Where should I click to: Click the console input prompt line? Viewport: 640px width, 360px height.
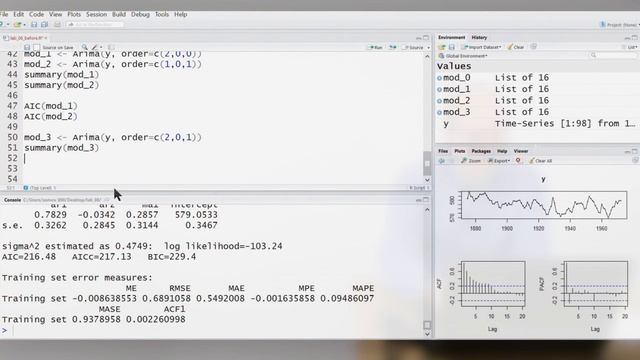[x=212, y=330]
